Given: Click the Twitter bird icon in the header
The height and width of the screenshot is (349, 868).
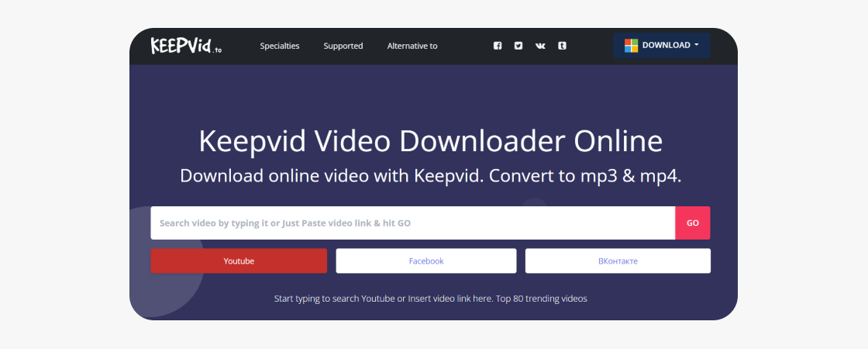Looking at the screenshot, I should pos(518,46).
